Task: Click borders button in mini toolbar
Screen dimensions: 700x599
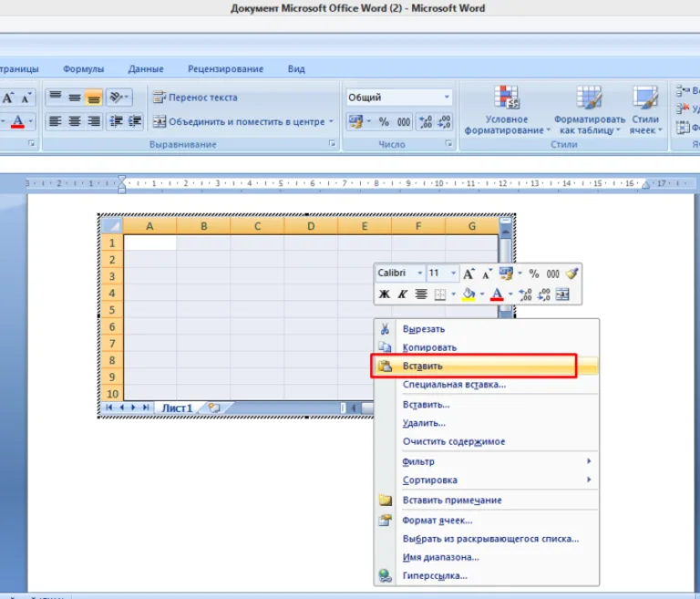Action: [440, 294]
